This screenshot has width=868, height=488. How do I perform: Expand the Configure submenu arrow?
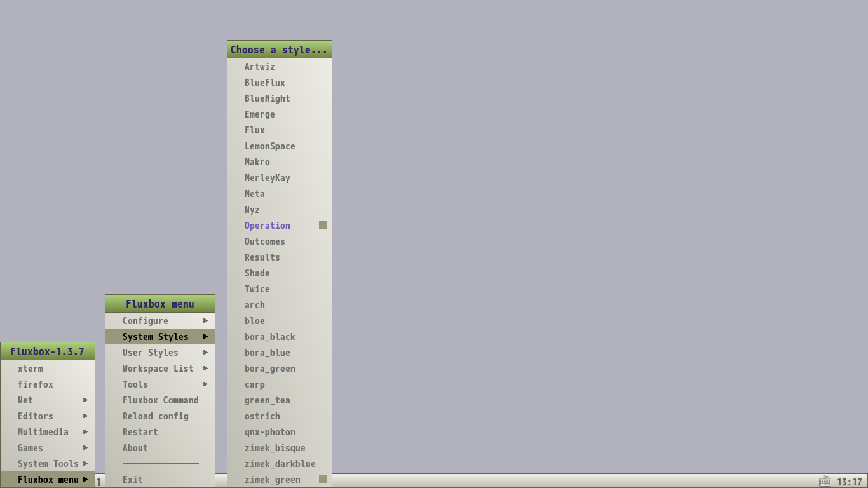206,321
